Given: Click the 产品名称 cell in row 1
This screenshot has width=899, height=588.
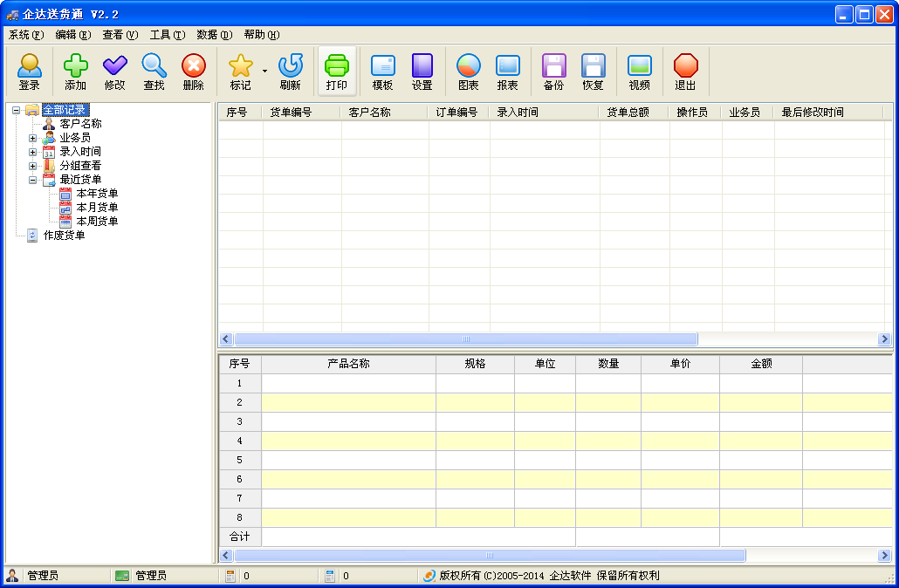Looking at the screenshot, I should coord(348,383).
